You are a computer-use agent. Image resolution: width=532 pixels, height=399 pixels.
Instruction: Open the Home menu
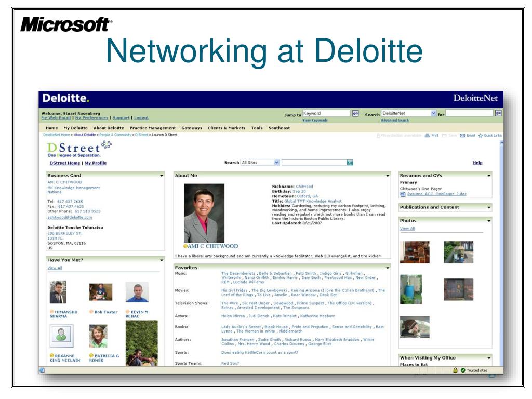point(51,128)
